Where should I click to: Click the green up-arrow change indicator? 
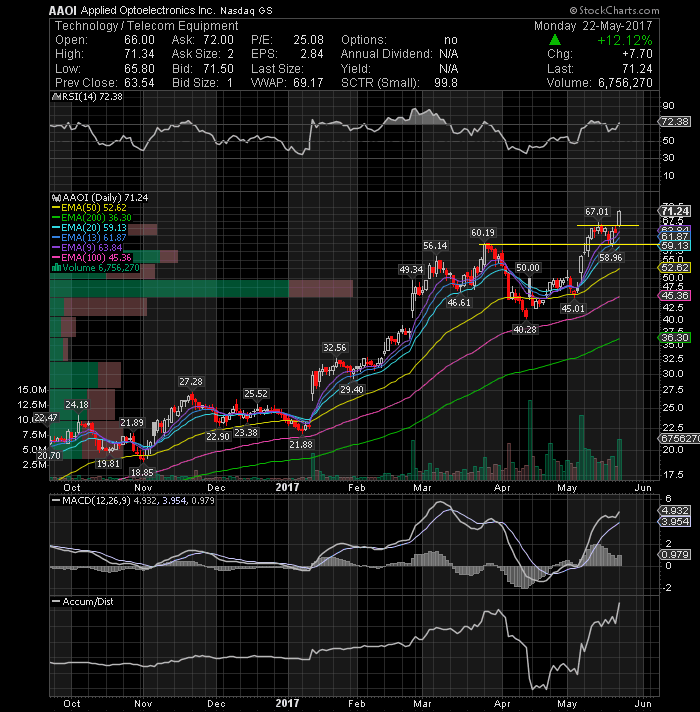tap(555, 40)
